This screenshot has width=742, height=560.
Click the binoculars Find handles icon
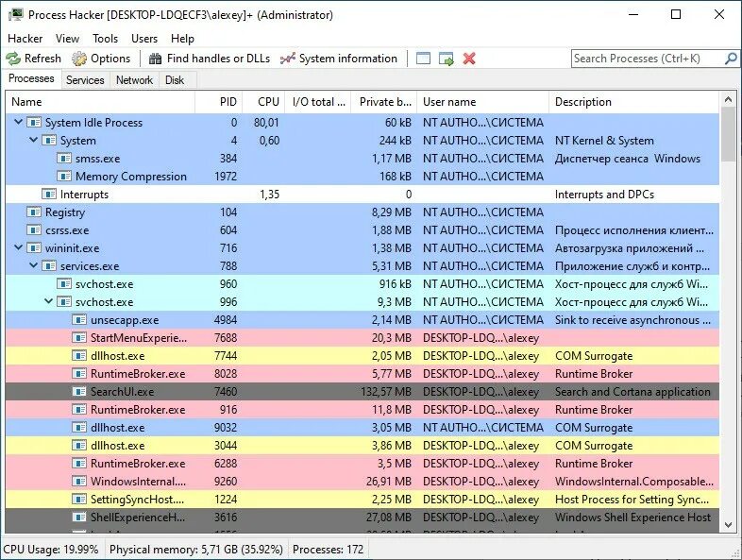point(155,59)
